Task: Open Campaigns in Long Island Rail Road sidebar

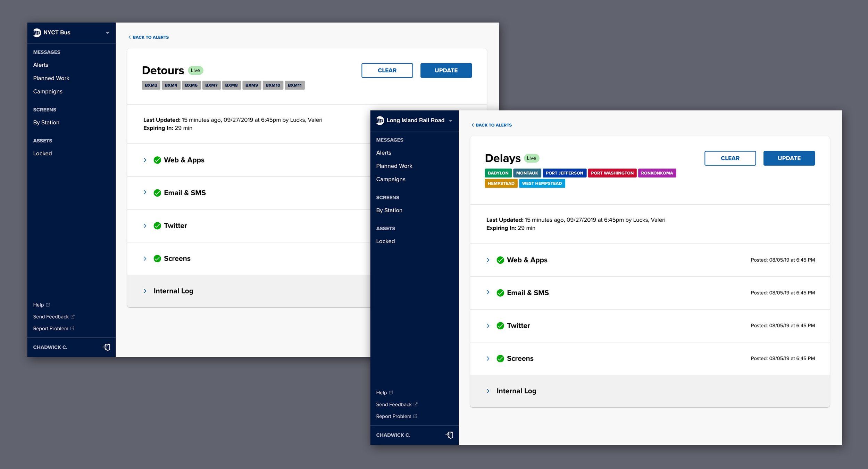Action: [x=391, y=179]
